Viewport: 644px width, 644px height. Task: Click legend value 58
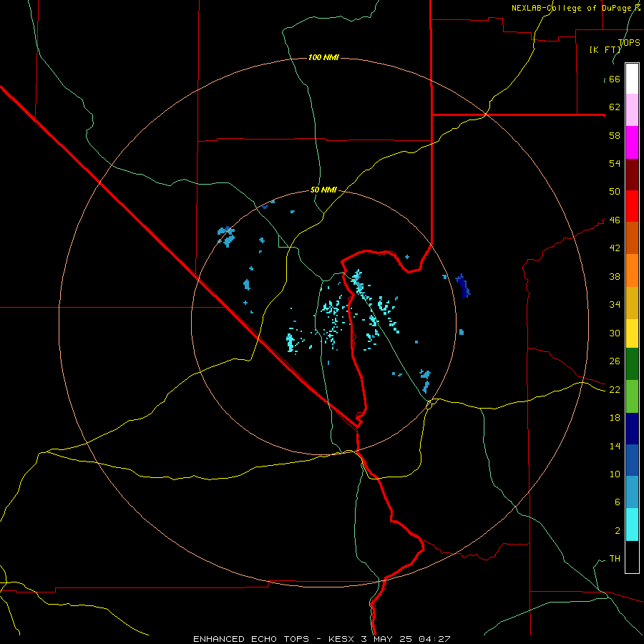pos(615,135)
